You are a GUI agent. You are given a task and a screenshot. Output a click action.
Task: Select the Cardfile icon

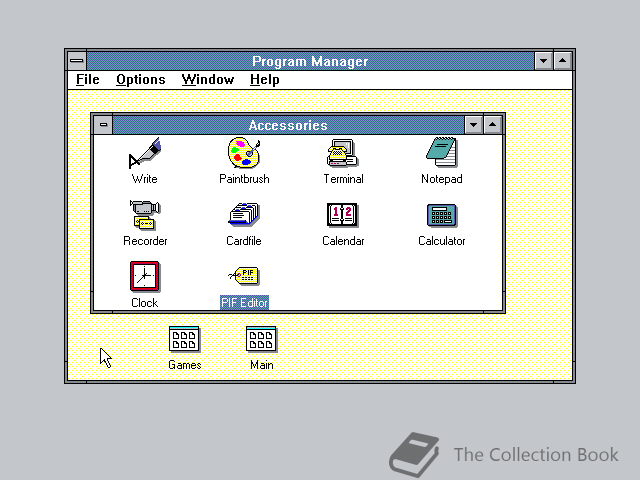tap(244, 215)
